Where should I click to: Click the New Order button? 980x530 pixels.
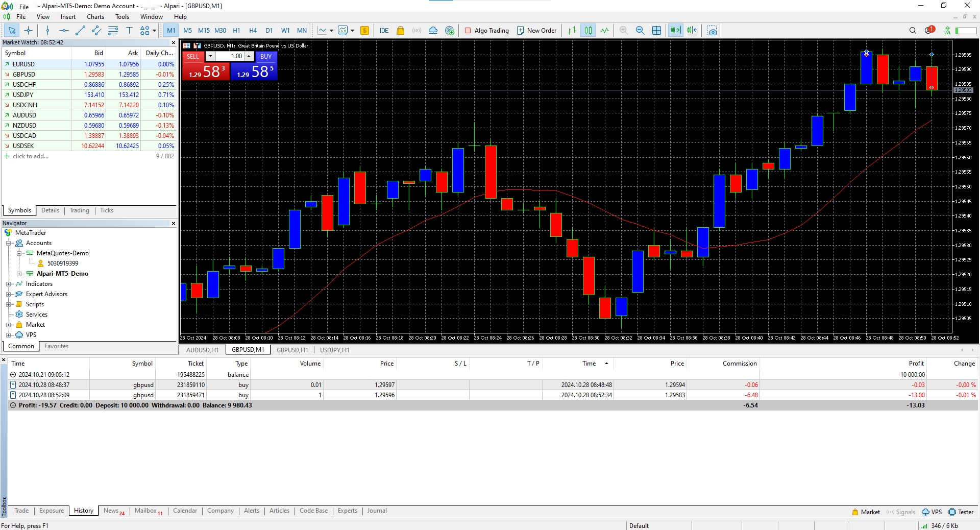click(x=536, y=31)
